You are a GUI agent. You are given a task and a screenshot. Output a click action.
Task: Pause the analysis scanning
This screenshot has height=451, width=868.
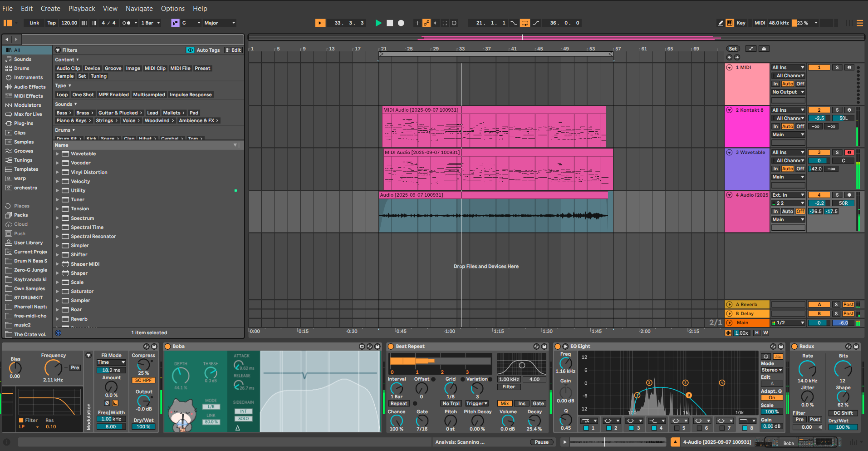tap(541, 442)
